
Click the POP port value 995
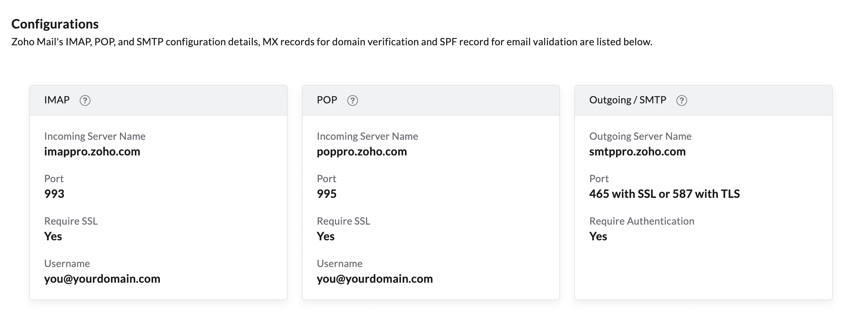click(326, 194)
